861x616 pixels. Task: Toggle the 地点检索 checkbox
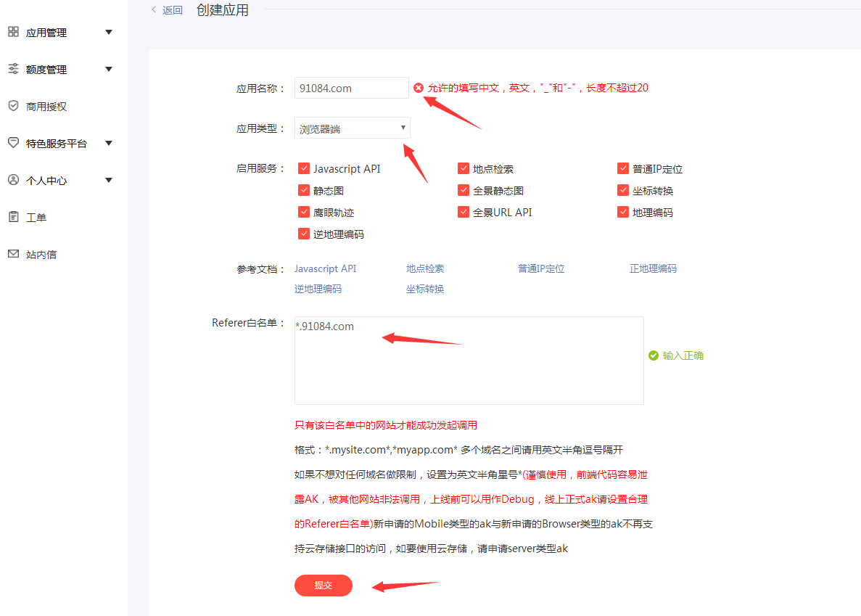(464, 168)
